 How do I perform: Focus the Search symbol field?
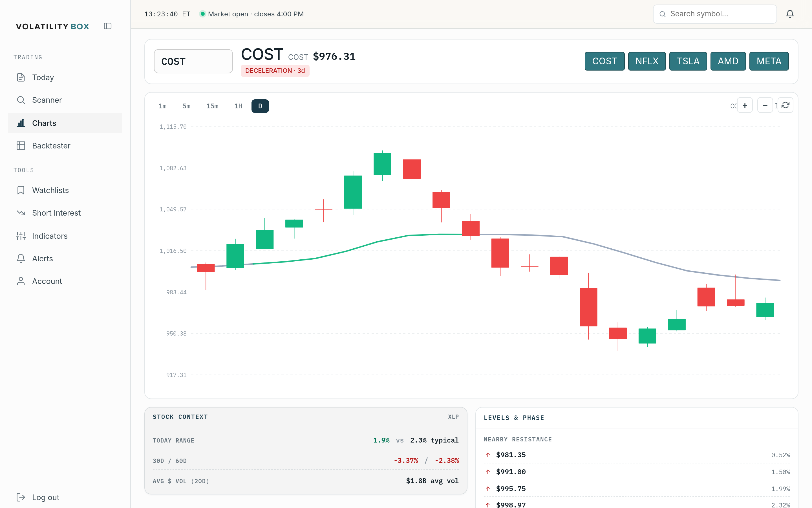[715, 14]
